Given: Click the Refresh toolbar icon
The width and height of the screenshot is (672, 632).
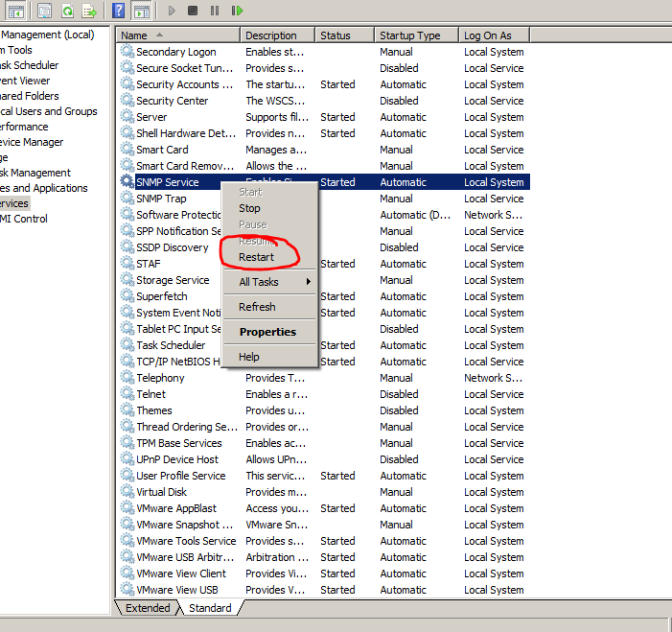Looking at the screenshot, I should click(x=67, y=11).
